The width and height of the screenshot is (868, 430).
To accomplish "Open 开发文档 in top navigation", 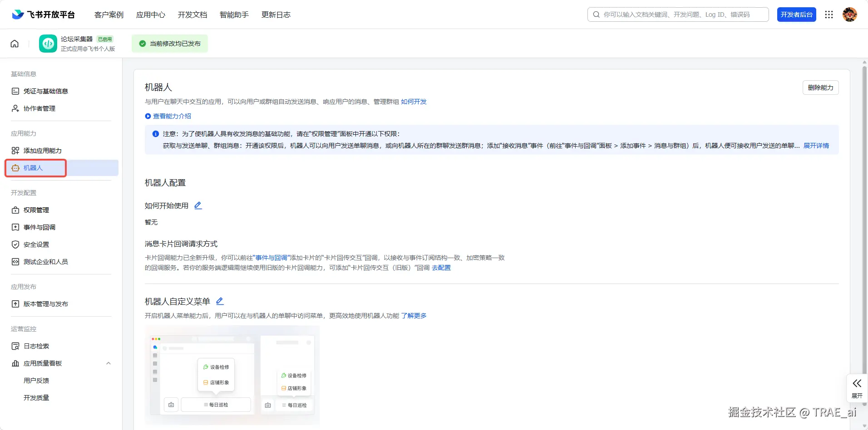I will coord(192,15).
